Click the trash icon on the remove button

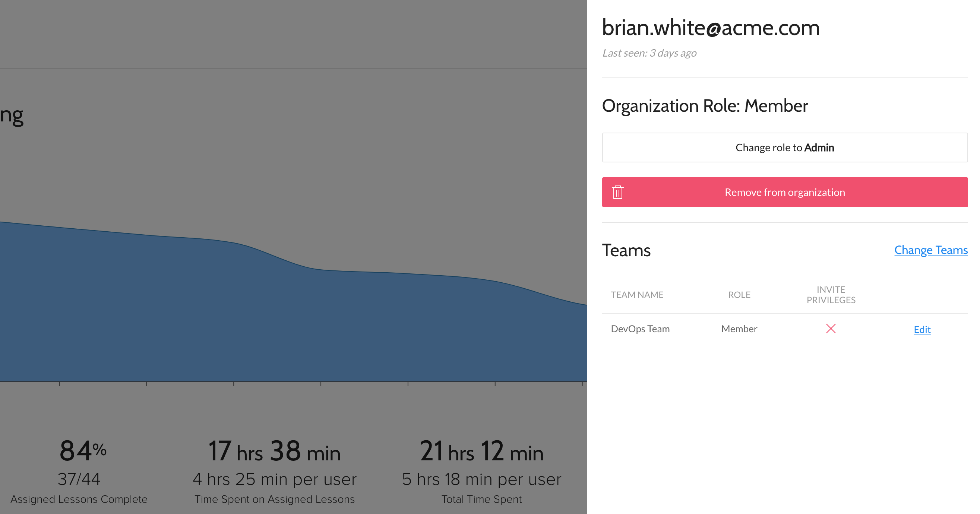point(617,192)
